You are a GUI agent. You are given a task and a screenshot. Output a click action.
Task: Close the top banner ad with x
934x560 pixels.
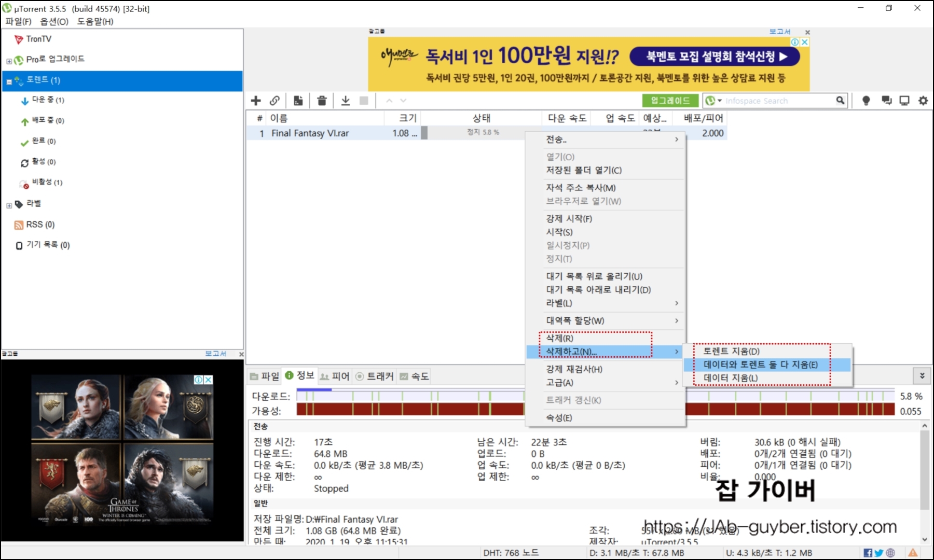[807, 32]
